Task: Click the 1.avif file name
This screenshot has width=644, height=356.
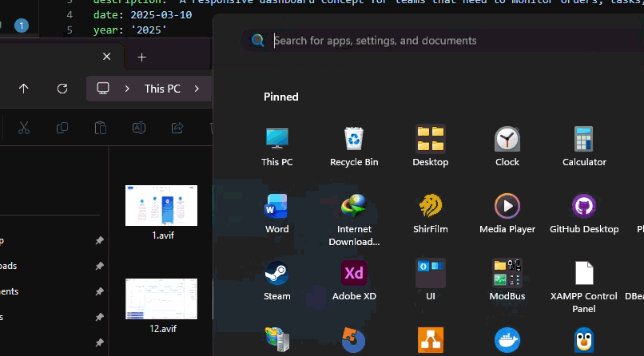Action: click(x=163, y=235)
